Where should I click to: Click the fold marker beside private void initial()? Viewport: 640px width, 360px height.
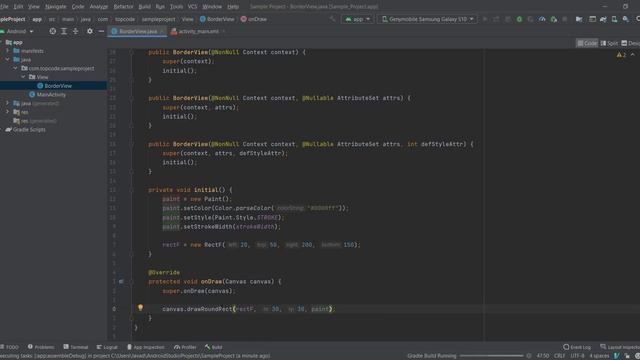pos(131,190)
